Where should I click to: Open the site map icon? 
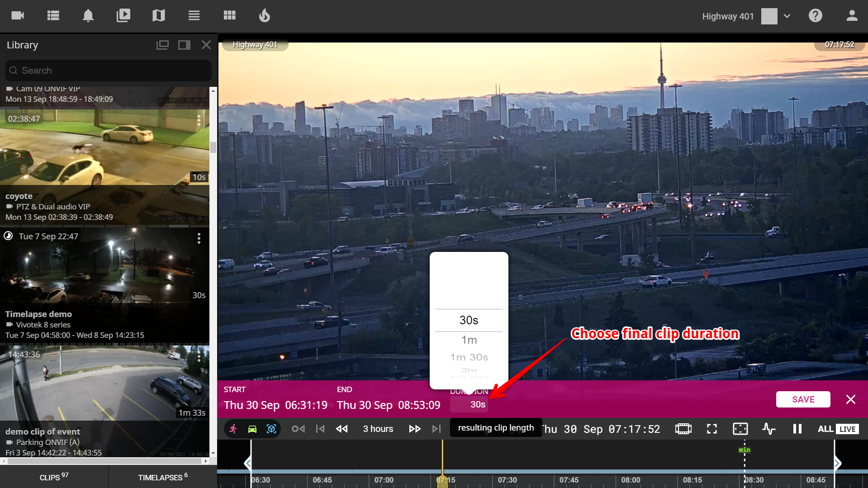[x=158, y=16]
